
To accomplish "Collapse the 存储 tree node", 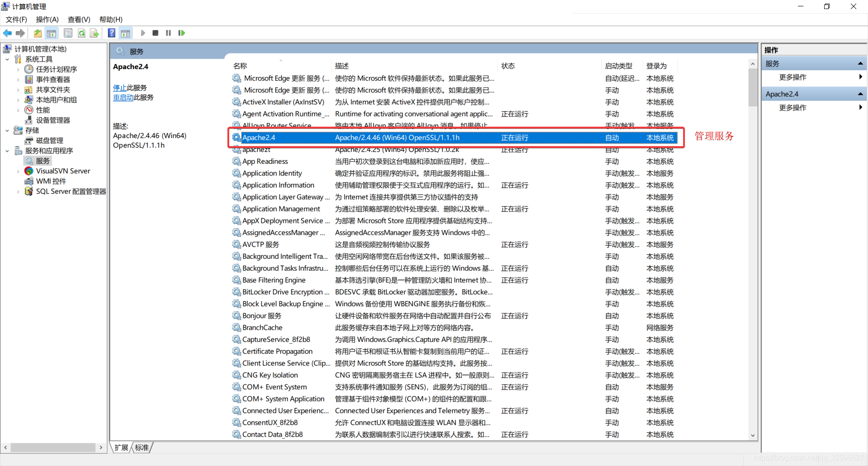I will click(7, 130).
